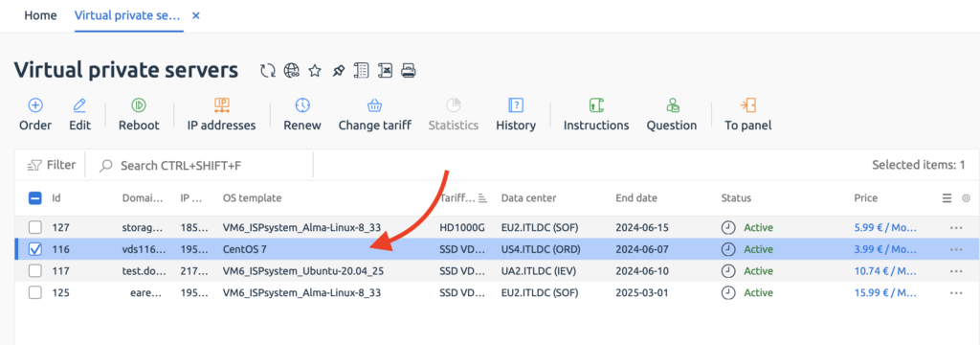Image resolution: width=980 pixels, height=345 pixels.
Task: Open more options for row 117
Action: coord(956,272)
